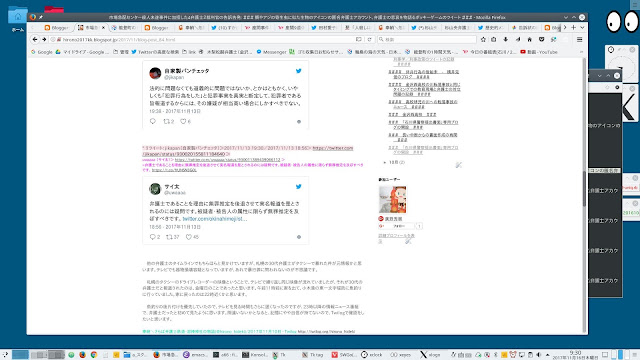Switch to the xclock taskbar entry
Viewport: 640px width, 360px height.
pos(372,355)
